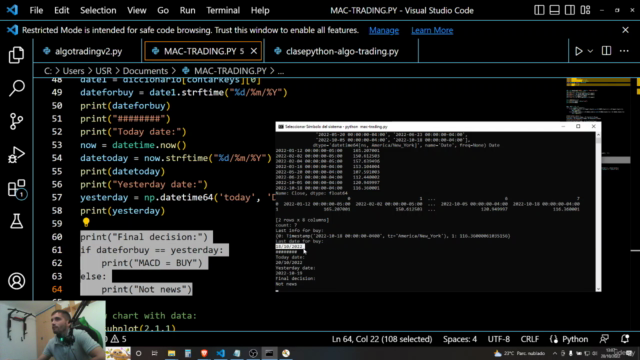Open the Extensions view
The image size is (640, 360).
tap(17, 189)
